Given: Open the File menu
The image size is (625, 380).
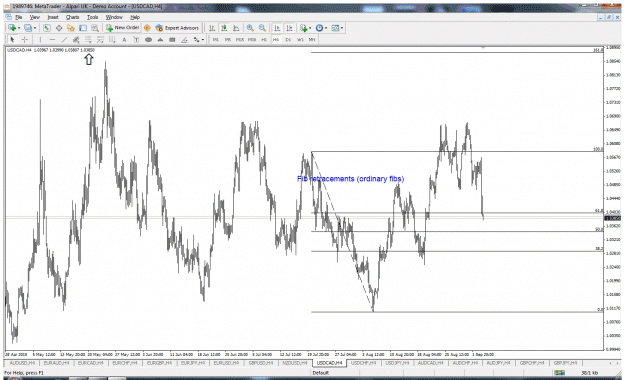Looking at the screenshot, I should (x=18, y=17).
